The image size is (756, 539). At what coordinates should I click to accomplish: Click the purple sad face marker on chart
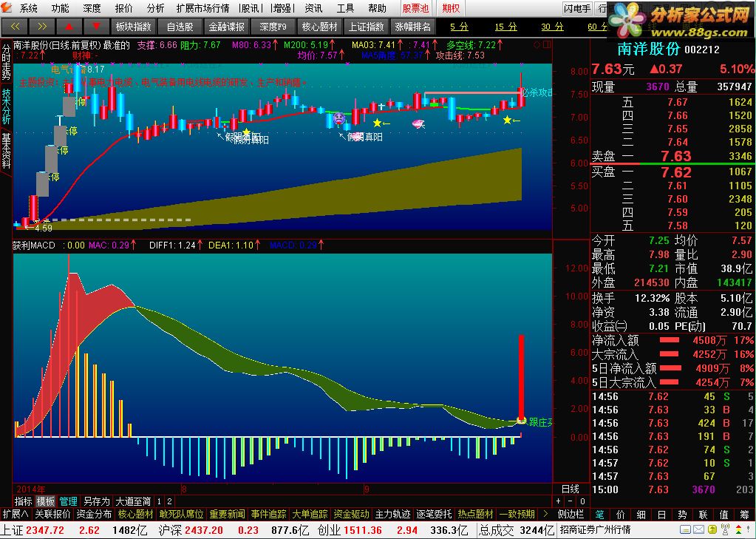[339, 118]
